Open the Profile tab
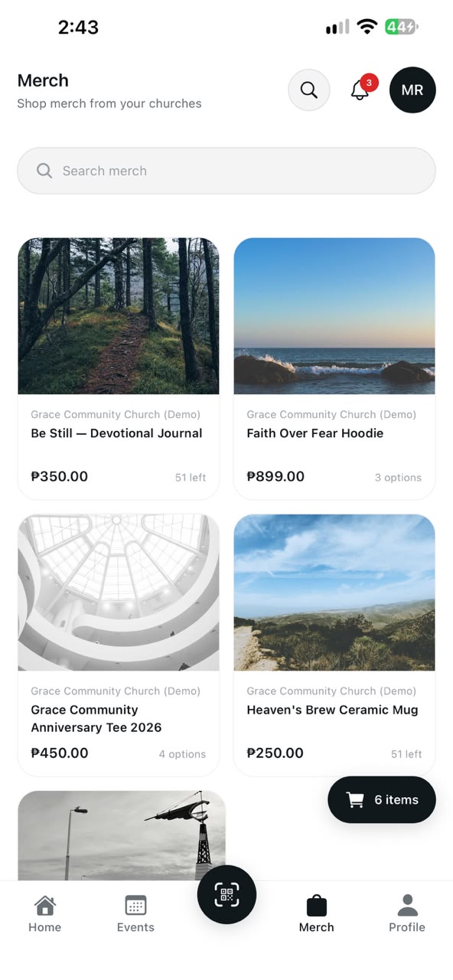The image size is (453, 980). (407, 913)
